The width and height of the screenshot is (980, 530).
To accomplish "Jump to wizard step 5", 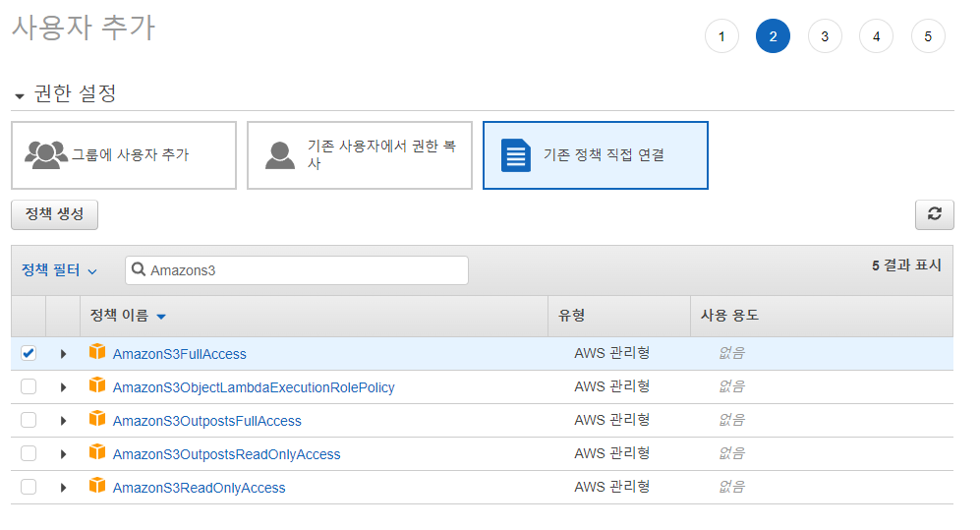I will 928,36.
